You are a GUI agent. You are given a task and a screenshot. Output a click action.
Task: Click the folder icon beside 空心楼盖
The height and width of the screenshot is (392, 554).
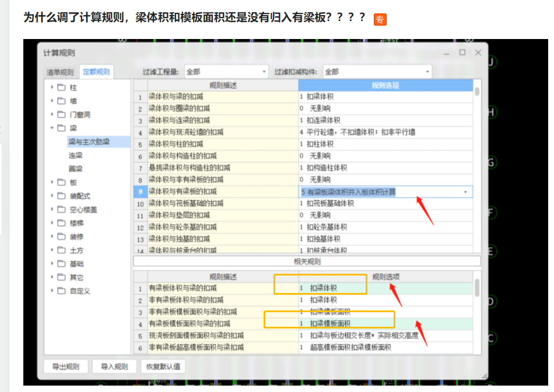click(61, 209)
